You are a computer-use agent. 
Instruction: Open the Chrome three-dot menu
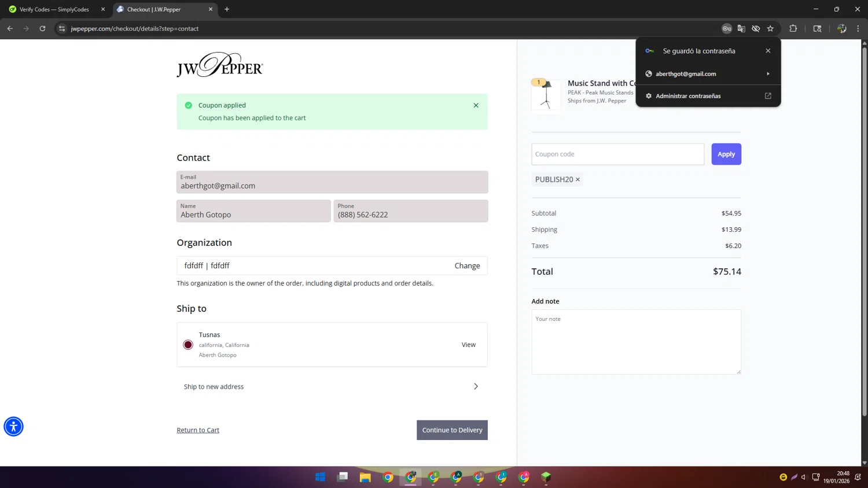(x=858, y=28)
